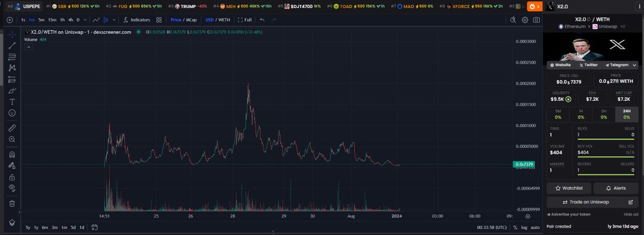644x235 pixels.
Task: Redo the chart action
Action: 274,20
